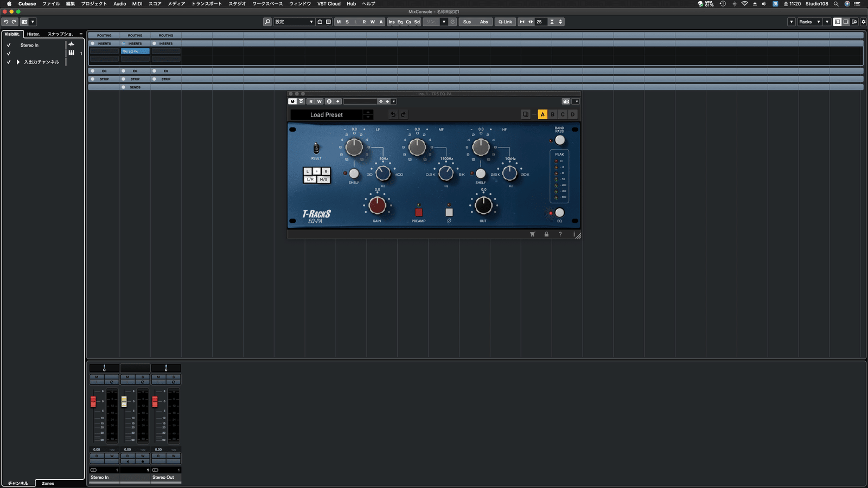
Task: Open the T-RackS shop cart icon
Action: (x=532, y=234)
